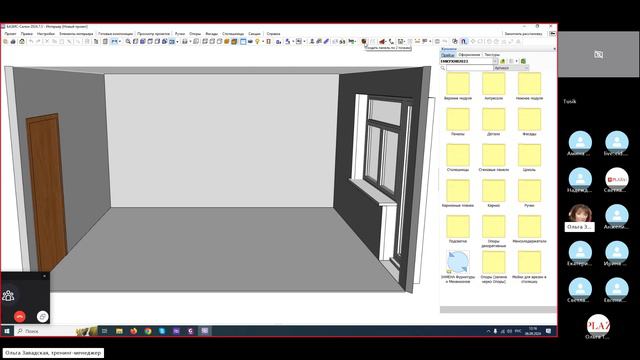Click the undo arrow in the toolbar
Viewport: 640px width, 360px height.
pos(31,42)
